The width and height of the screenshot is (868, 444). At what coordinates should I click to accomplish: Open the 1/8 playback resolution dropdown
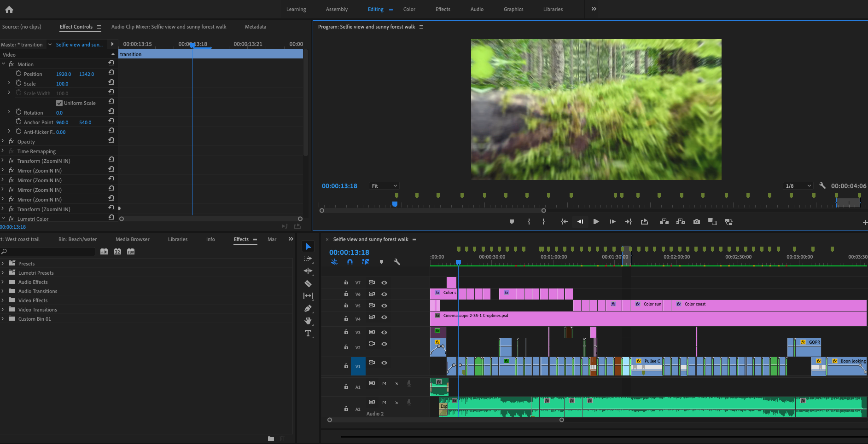click(798, 185)
